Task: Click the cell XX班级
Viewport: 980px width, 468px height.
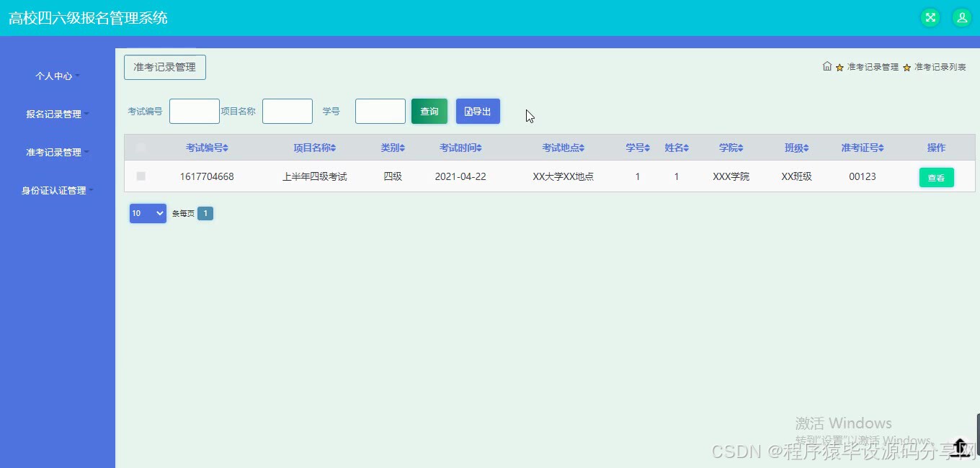Action: (x=797, y=176)
